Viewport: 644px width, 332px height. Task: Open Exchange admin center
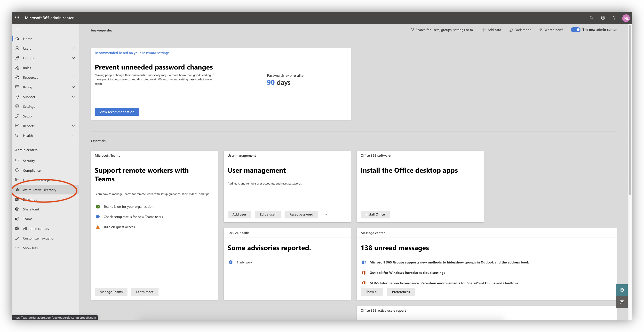[x=46, y=199]
